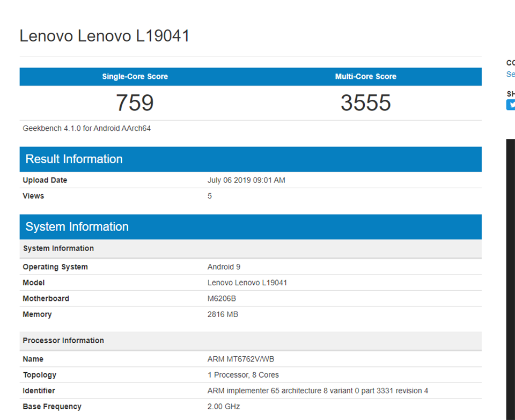This screenshot has width=515, height=420.
Task: Select the 'July 06 2019 09:01 AM' value
Action: point(246,180)
